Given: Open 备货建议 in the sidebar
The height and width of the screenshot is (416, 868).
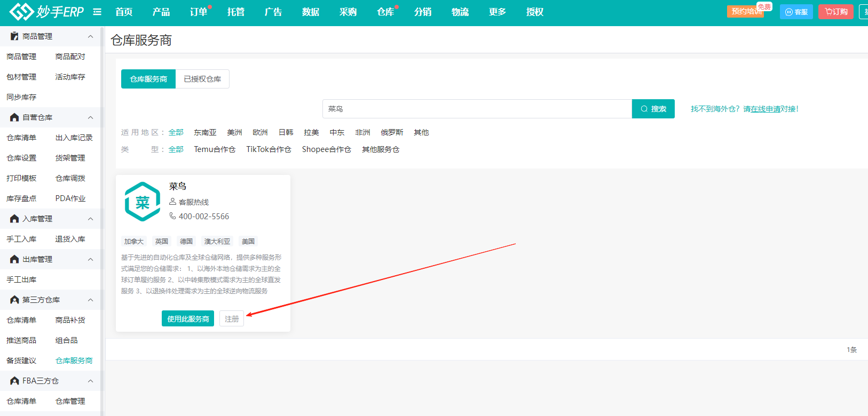Looking at the screenshot, I should pyautogui.click(x=21, y=361).
